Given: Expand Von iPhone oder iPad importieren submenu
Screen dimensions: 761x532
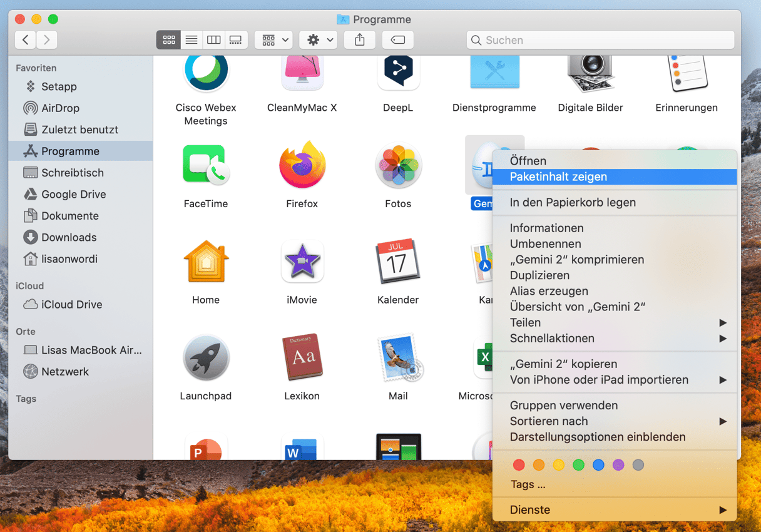Looking at the screenshot, I should click(615, 380).
